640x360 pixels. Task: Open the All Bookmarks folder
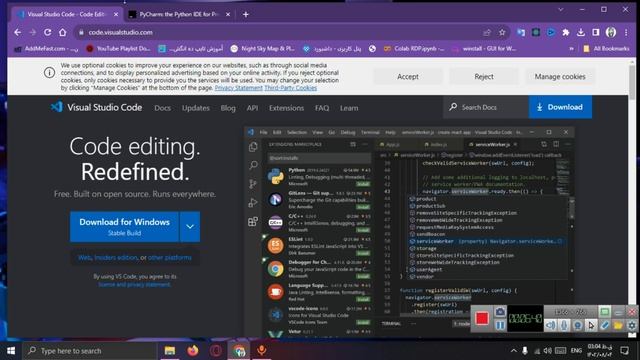pos(606,49)
